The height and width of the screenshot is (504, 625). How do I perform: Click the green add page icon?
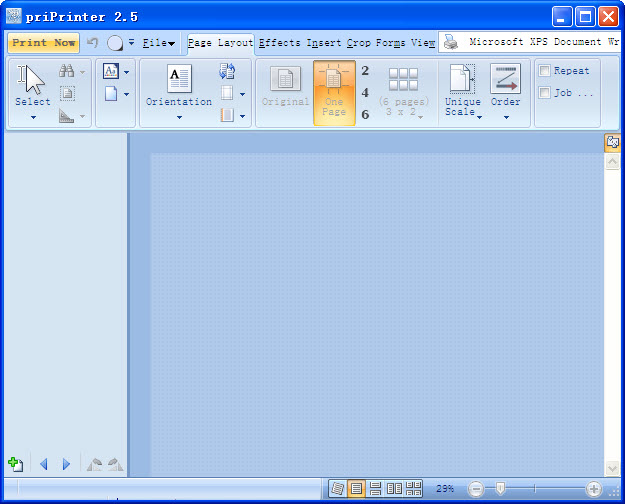15,464
